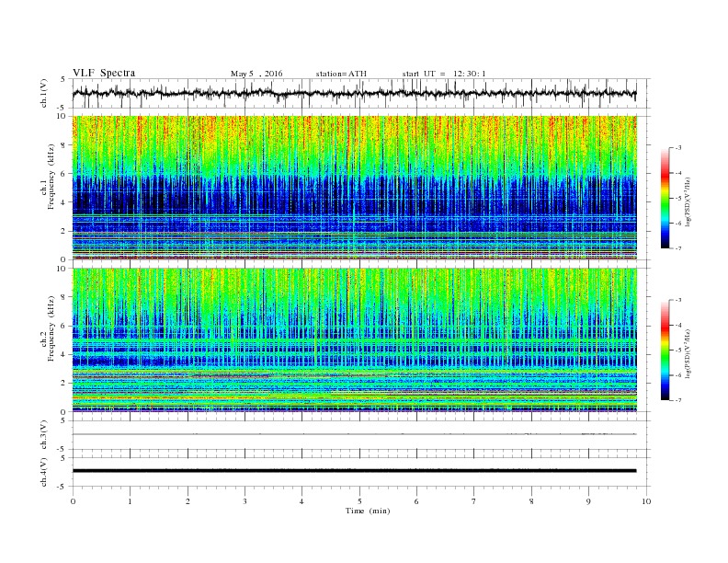Viewport: 728px width, 563px height.
Task: Click the "4" kHz tick on ch.1 frequency axis
Action: 64,202
